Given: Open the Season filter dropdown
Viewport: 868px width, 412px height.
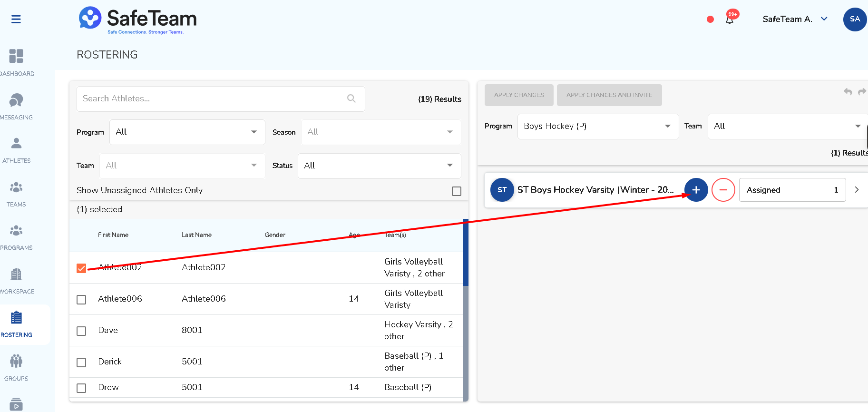Looking at the screenshot, I should (x=381, y=132).
